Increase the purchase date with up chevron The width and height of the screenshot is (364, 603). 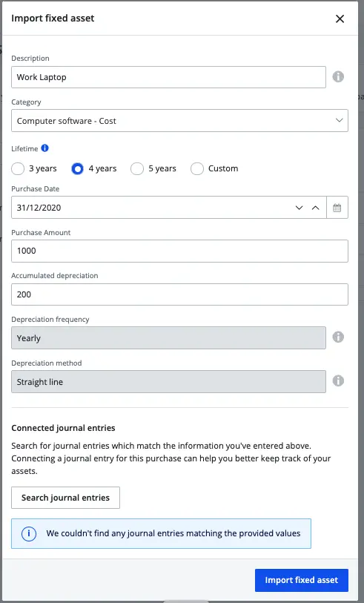[x=316, y=208]
